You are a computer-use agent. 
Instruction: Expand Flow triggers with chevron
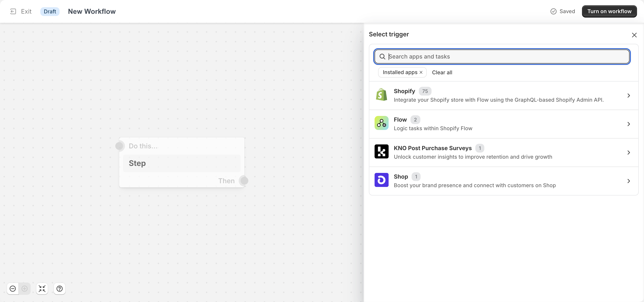(x=628, y=124)
